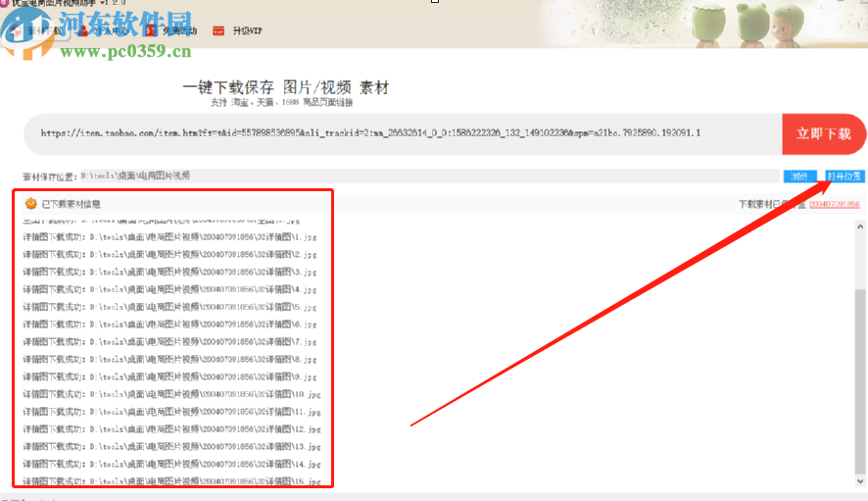
Task: Click the 个人中心 person icon
Action: click(x=83, y=30)
